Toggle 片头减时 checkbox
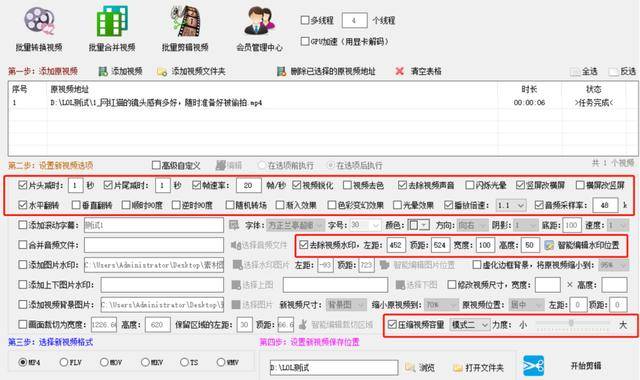 click(x=23, y=185)
